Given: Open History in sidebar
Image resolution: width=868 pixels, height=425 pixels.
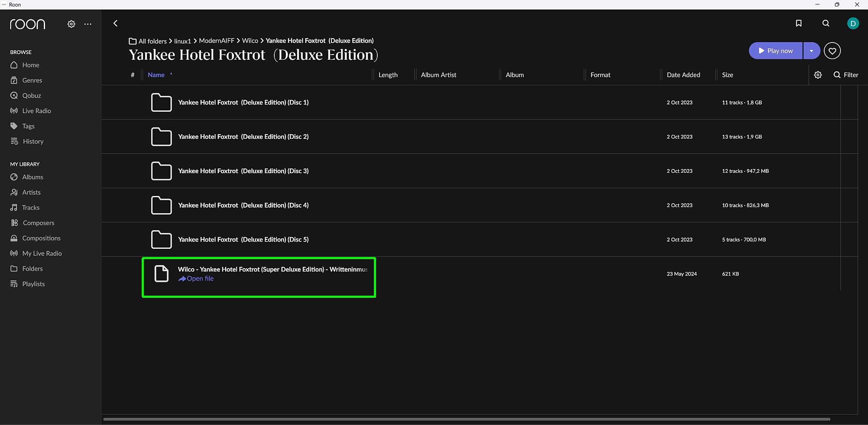Looking at the screenshot, I should [x=27, y=141].
